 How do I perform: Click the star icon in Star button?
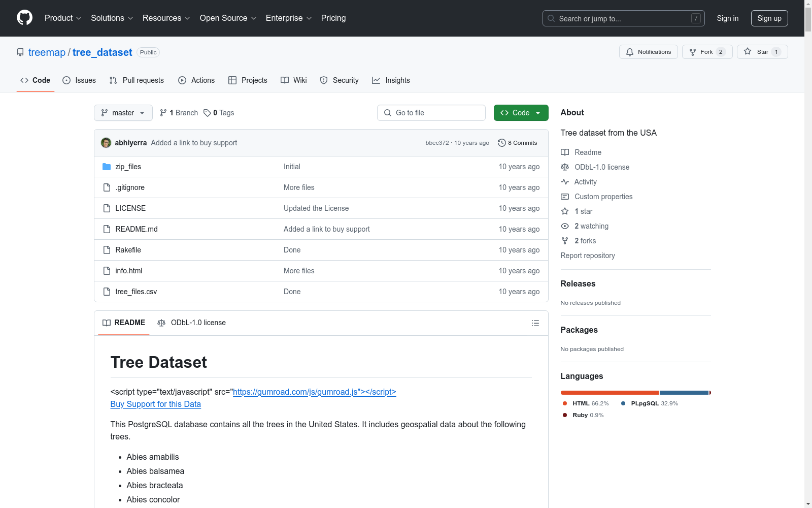[748, 51]
